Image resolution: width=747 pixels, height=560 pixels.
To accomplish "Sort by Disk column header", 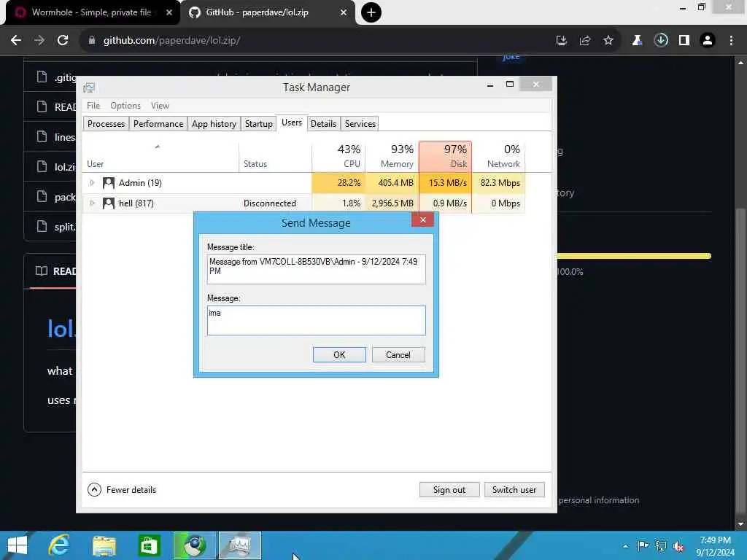I will [446, 157].
